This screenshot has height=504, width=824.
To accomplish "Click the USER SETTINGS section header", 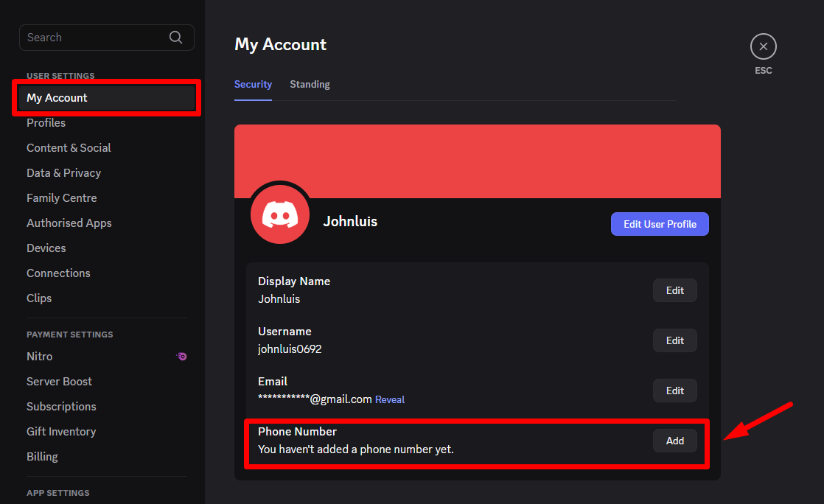I will coord(60,76).
